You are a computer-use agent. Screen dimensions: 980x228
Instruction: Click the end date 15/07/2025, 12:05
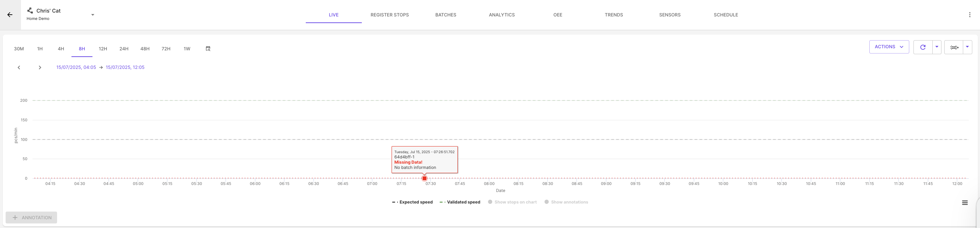pyautogui.click(x=125, y=67)
